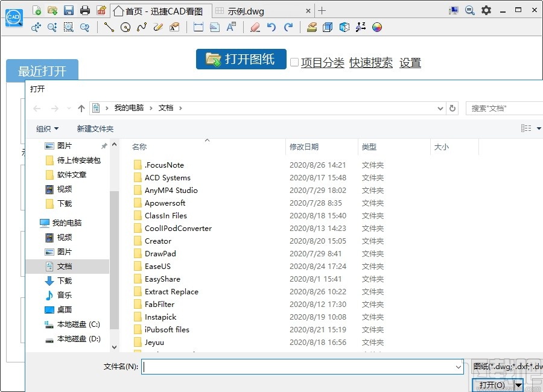The image size is (543, 392).
Task: Select the text annotation tool
Action: [x=174, y=27]
